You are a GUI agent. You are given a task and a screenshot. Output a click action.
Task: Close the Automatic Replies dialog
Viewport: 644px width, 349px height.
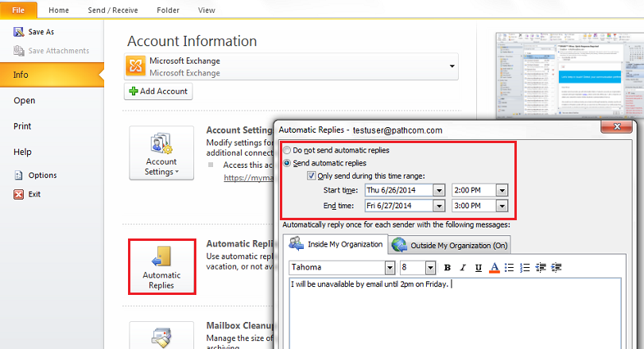click(x=616, y=127)
